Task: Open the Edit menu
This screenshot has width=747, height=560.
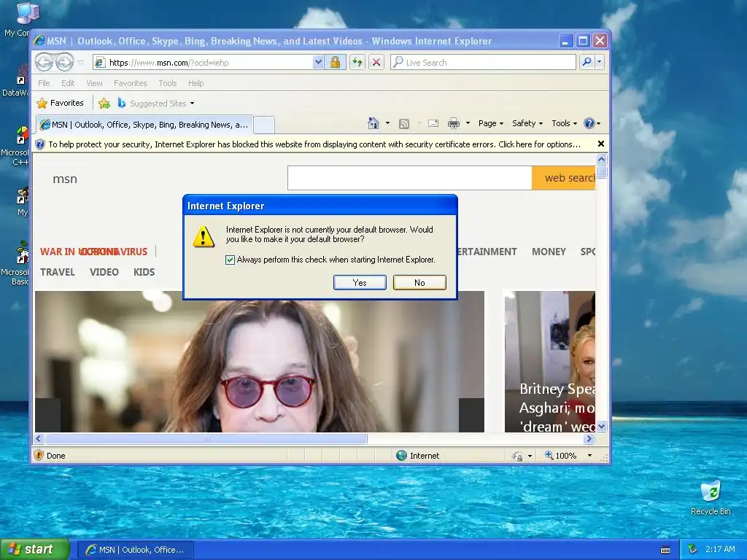Action: coord(68,83)
